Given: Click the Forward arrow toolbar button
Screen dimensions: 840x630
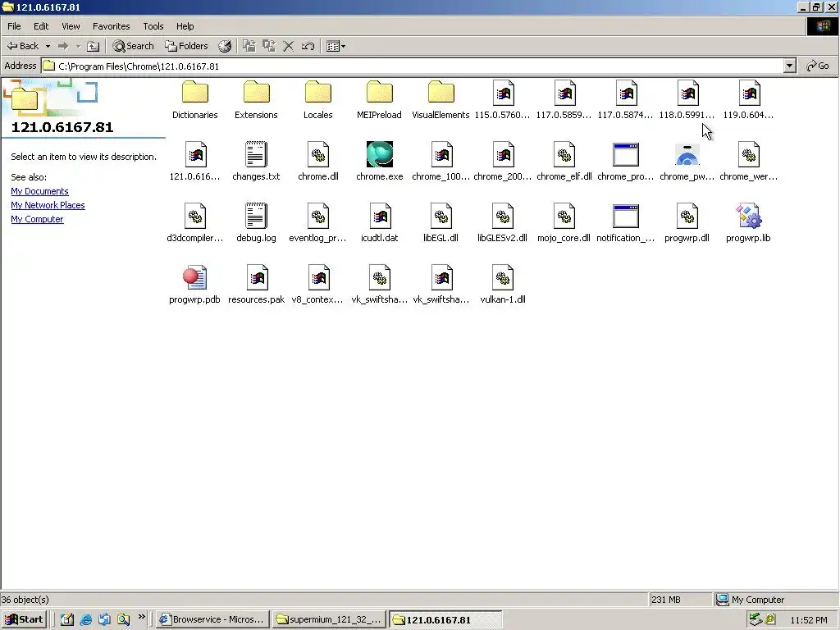Looking at the screenshot, I should [x=63, y=46].
